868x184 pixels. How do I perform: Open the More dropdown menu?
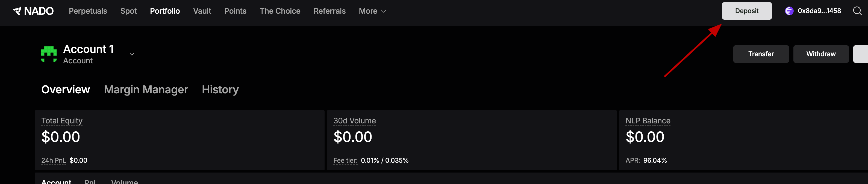click(x=372, y=11)
